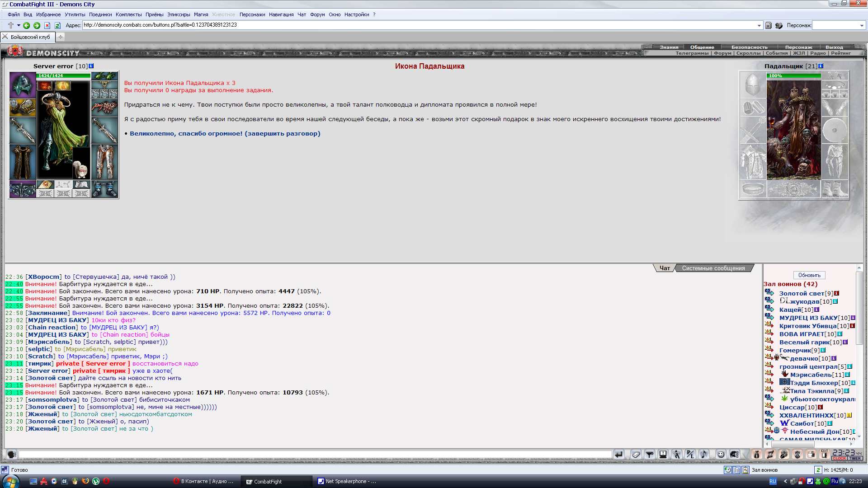This screenshot has height=488, width=868.
Task: Go forward with the green right arrow
Action: click(37, 25)
